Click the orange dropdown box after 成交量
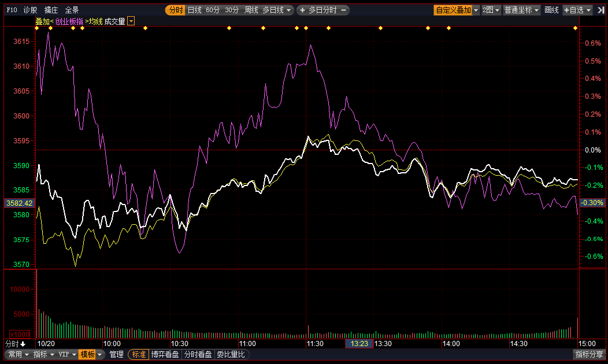 pos(131,21)
